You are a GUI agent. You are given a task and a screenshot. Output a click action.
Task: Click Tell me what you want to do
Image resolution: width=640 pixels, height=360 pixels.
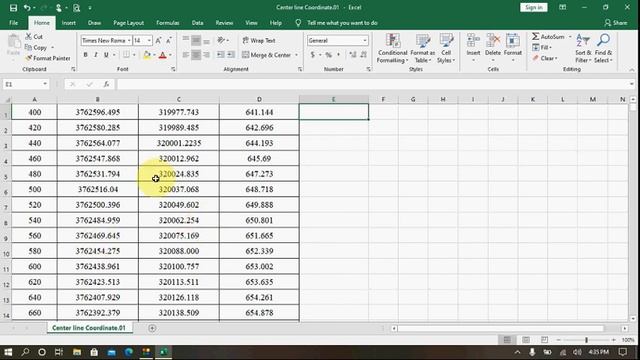(x=342, y=23)
